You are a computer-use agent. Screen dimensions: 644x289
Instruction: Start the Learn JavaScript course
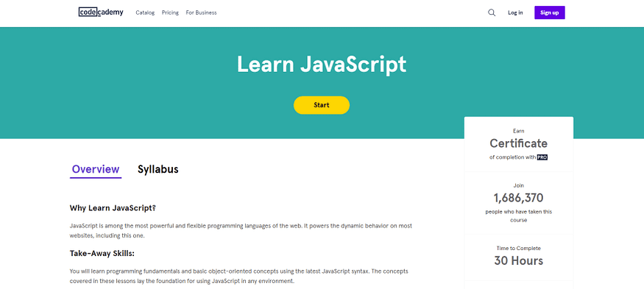322,105
